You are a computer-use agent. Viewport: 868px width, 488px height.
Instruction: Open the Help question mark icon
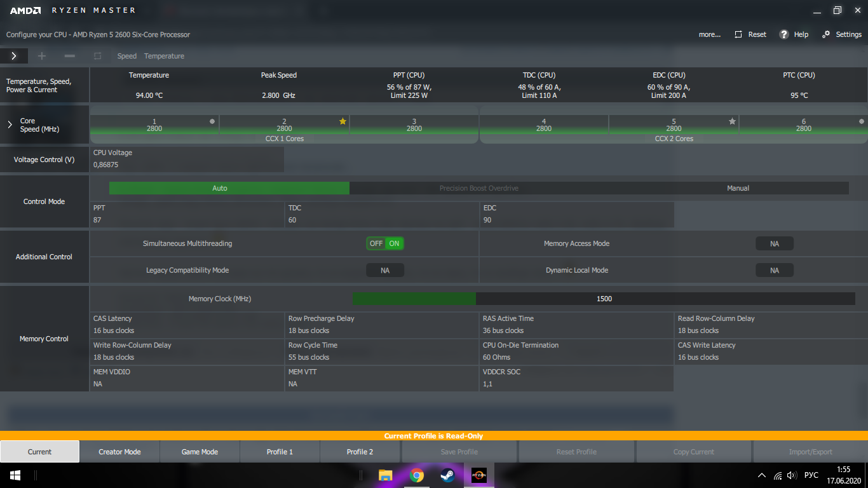pos(784,34)
